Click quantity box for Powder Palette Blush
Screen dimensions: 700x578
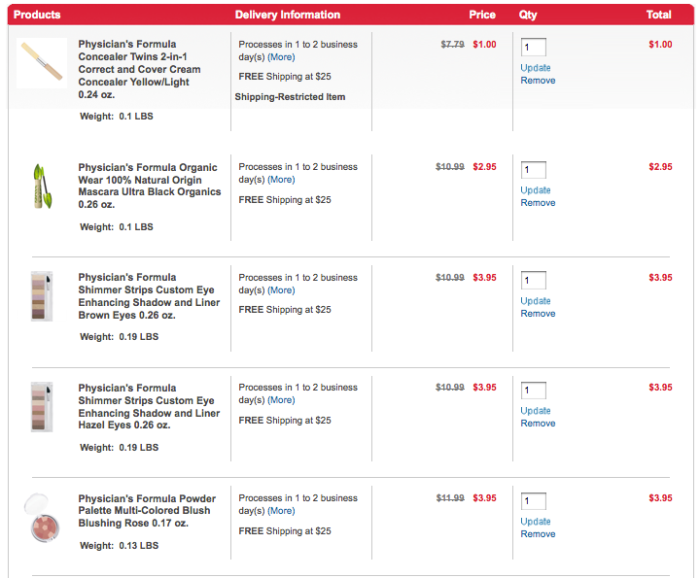[533, 501]
